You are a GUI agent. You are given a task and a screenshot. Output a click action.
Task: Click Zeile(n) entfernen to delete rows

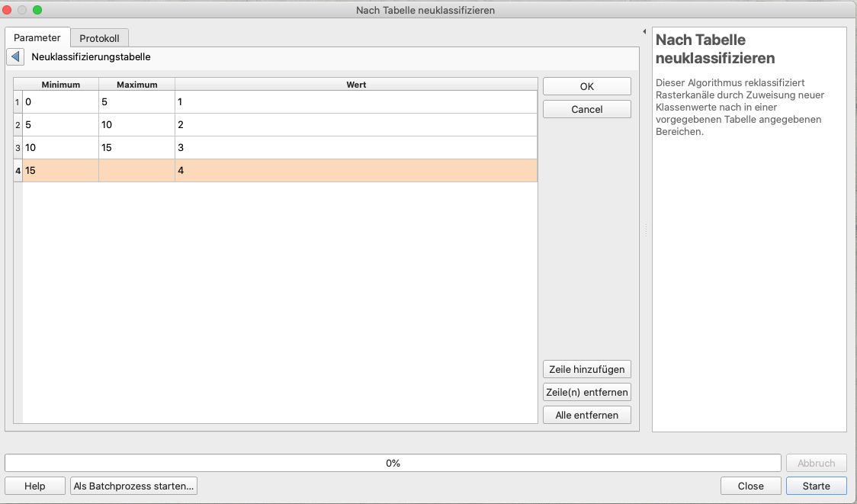click(586, 393)
